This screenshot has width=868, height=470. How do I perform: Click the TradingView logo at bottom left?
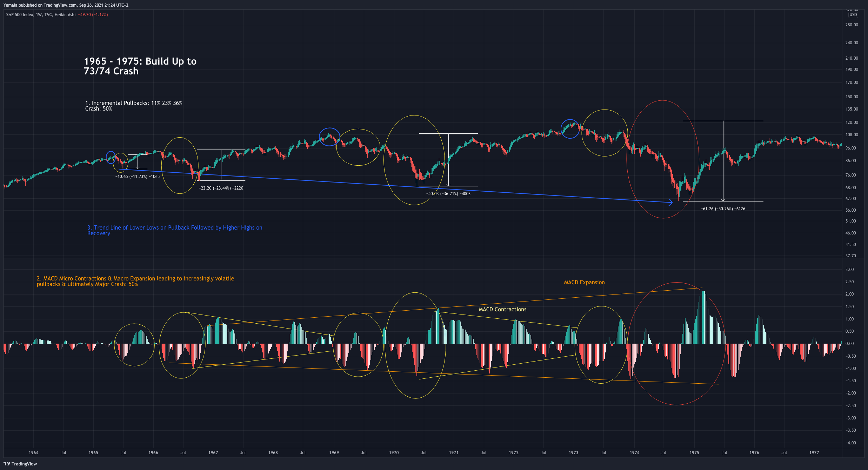point(20,464)
